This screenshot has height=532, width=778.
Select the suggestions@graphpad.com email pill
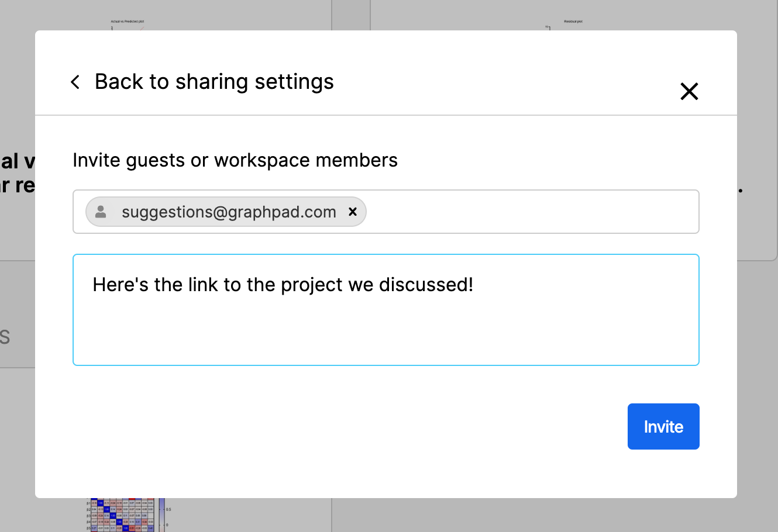[x=228, y=212]
